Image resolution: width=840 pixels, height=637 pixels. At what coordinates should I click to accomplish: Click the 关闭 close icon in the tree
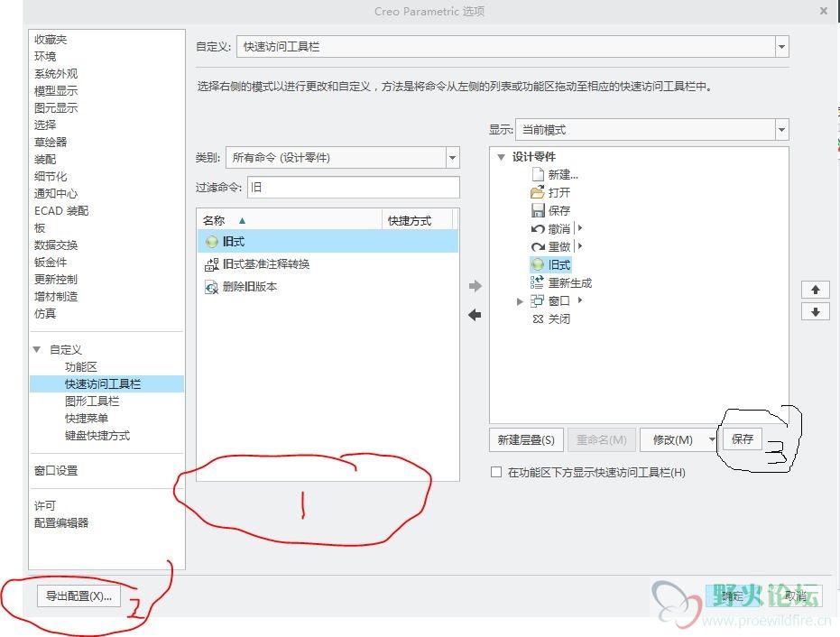pos(538,319)
